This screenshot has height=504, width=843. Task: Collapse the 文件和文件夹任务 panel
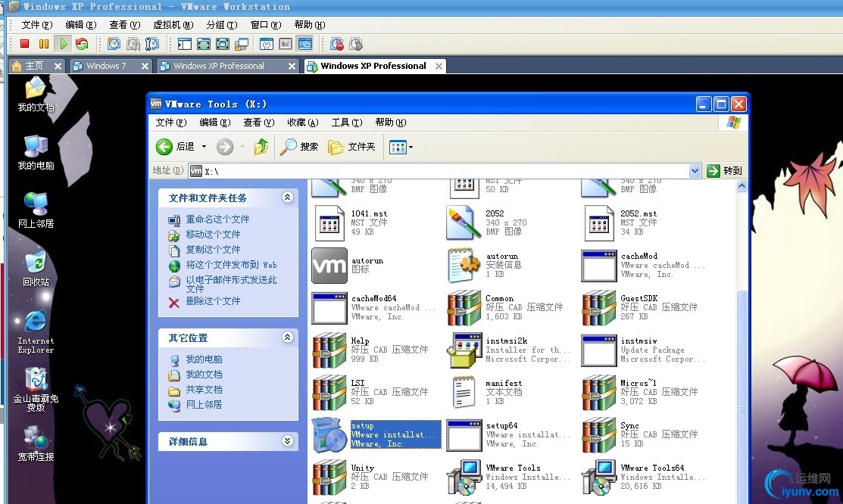click(288, 198)
